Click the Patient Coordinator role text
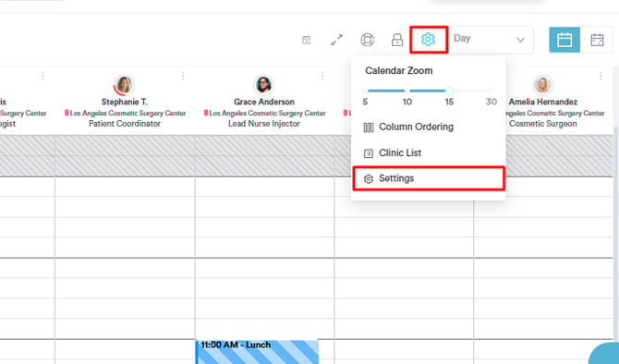Viewport: 619px width, 364px height. (125, 124)
